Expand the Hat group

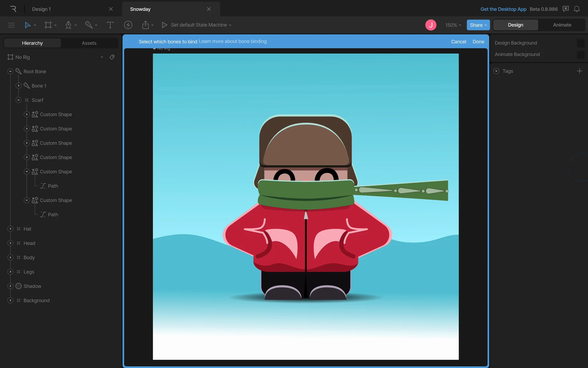[10, 229]
